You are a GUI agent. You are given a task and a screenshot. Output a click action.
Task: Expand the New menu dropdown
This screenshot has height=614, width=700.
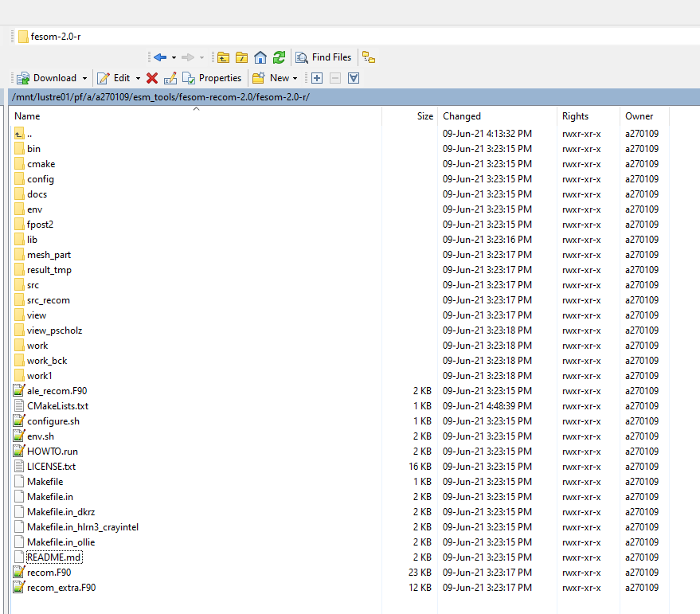point(292,77)
